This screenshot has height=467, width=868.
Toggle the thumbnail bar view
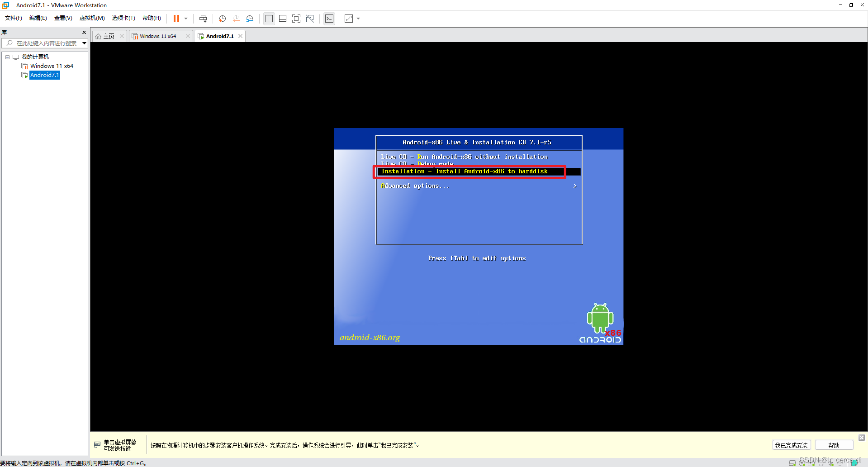click(x=283, y=19)
